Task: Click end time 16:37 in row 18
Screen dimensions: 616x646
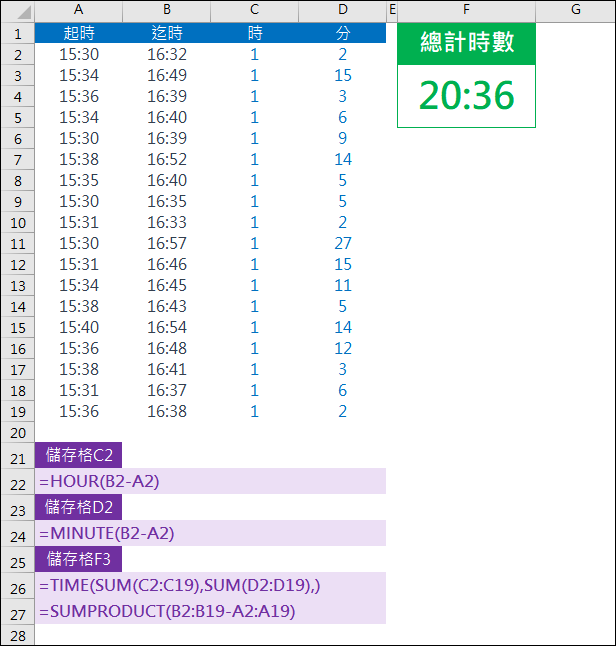Action: click(166, 390)
